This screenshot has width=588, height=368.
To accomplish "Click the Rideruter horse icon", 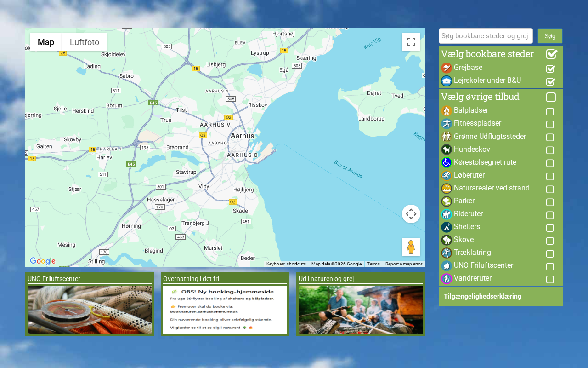I will click(x=447, y=214).
